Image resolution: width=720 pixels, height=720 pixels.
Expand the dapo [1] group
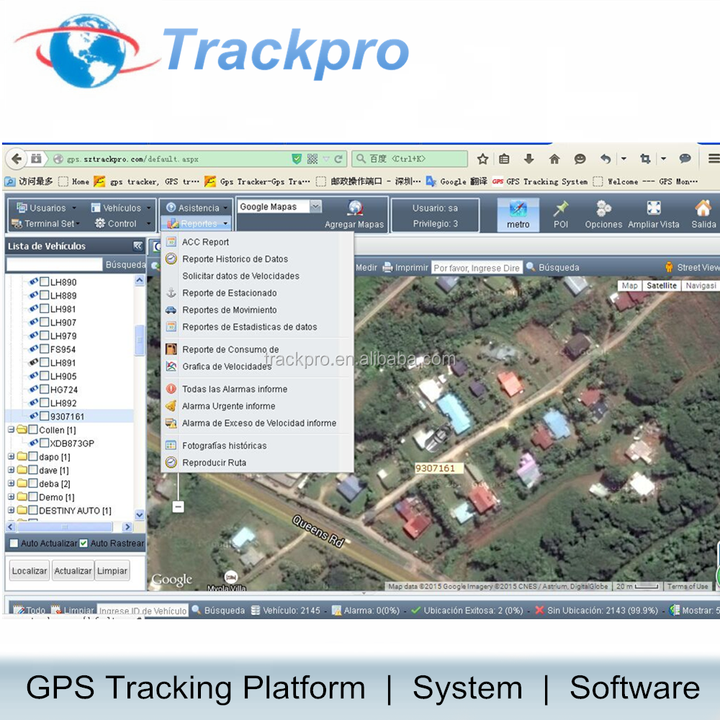click(x=11, y=456)
